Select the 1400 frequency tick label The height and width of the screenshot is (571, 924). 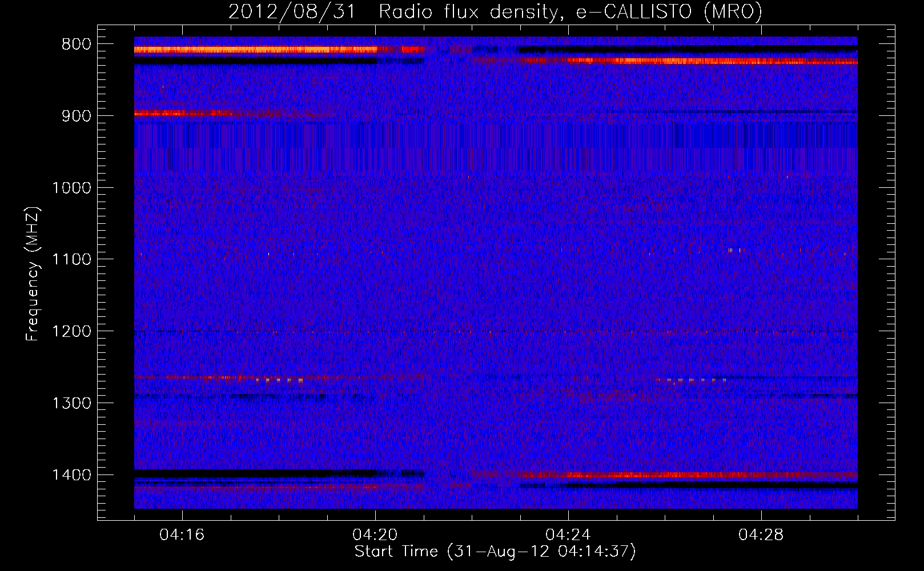point(71,476)
